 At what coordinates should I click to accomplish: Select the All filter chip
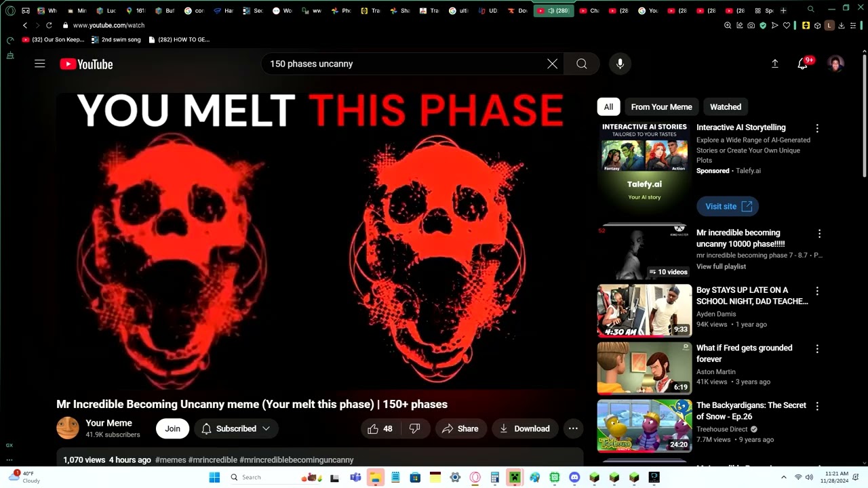(x=608, y=106)
